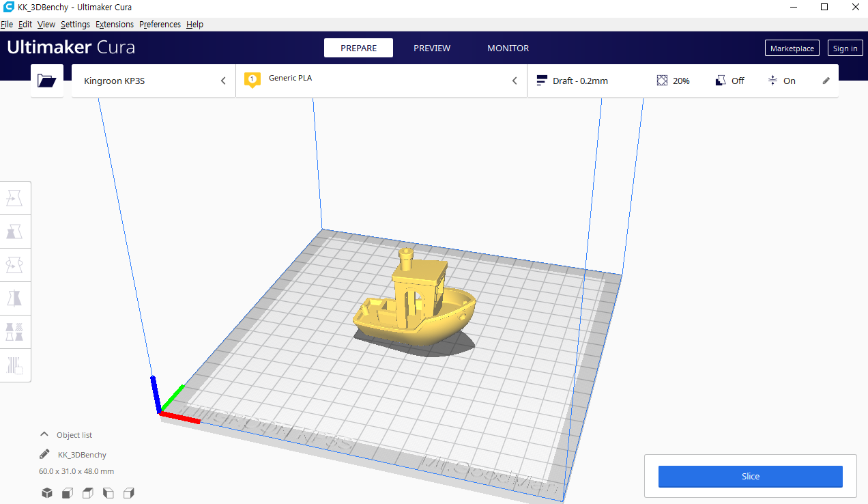Open the View menu
Screen dimensions: 868x504
tap(46, 24)
